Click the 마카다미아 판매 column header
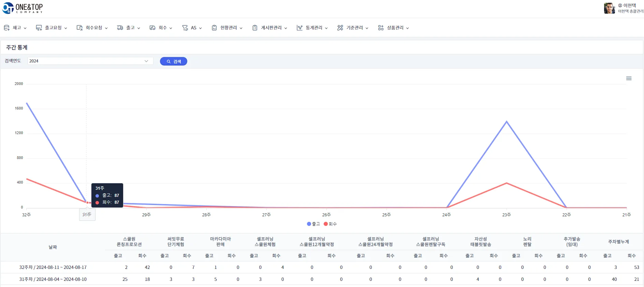 [220, 242]
